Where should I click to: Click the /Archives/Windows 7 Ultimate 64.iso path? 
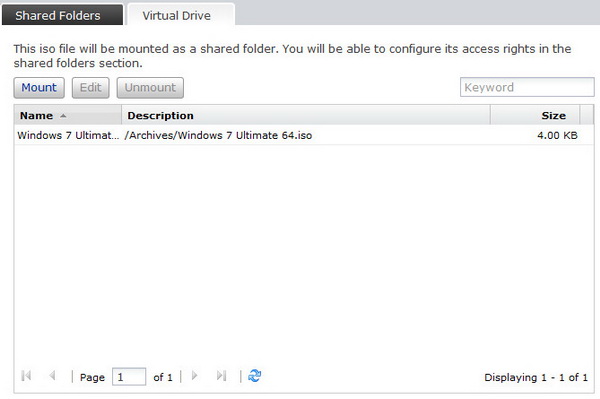[218, 135]
